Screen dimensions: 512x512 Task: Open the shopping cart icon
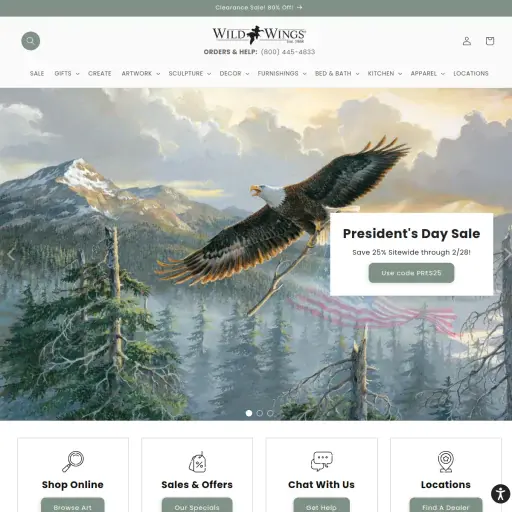click(490, 41)
